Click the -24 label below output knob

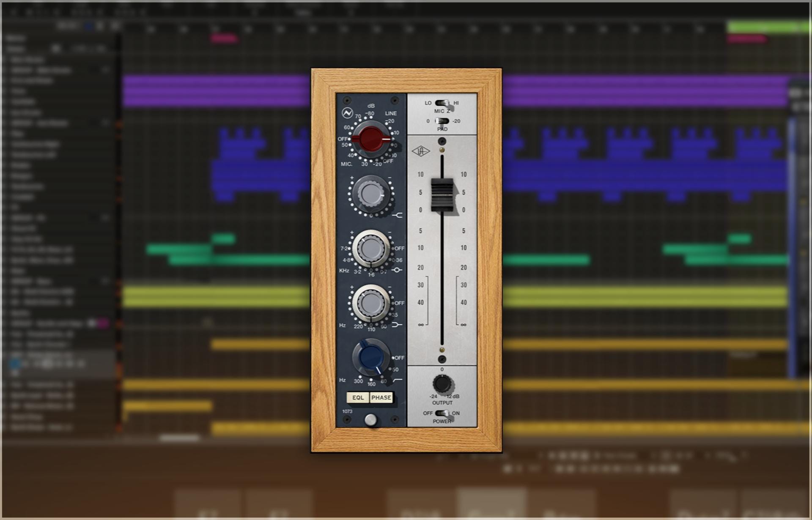(433, 397)
